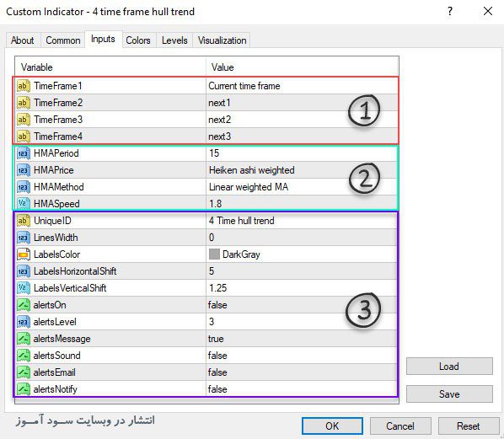504x439 pixels.
Task: Click the color-type icon beside LabelsColor
Action: pyautogui.click(x=24, y=254)
